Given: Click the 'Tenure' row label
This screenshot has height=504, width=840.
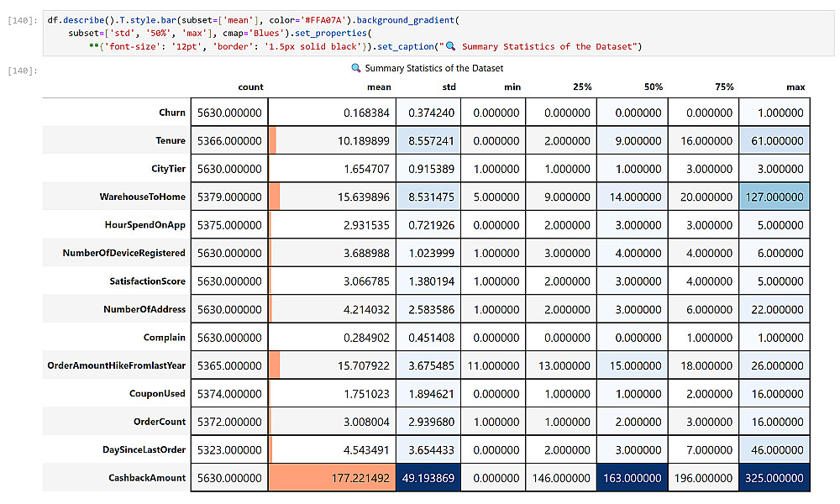Looking at the screenshot, I should (171, 140).
